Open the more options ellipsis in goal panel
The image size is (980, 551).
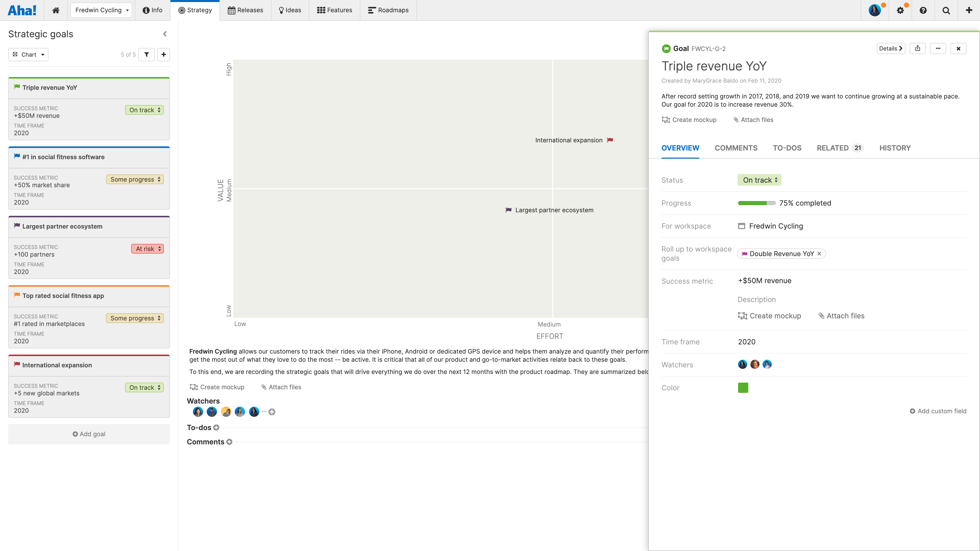938,48
